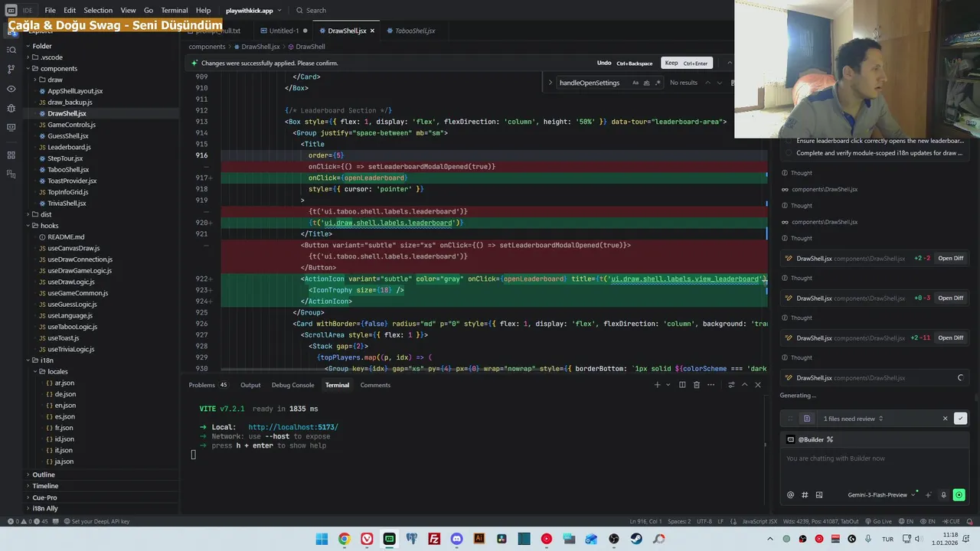
Task: Insert an @ mention in the Builder chat
Action: pyautogui.click(x=791, y=495)
